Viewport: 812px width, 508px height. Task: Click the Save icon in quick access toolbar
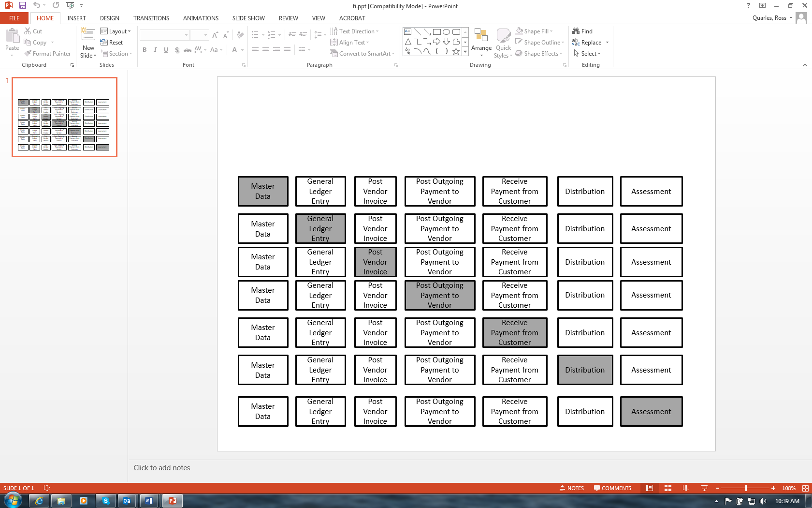click(x=22, y=5)
